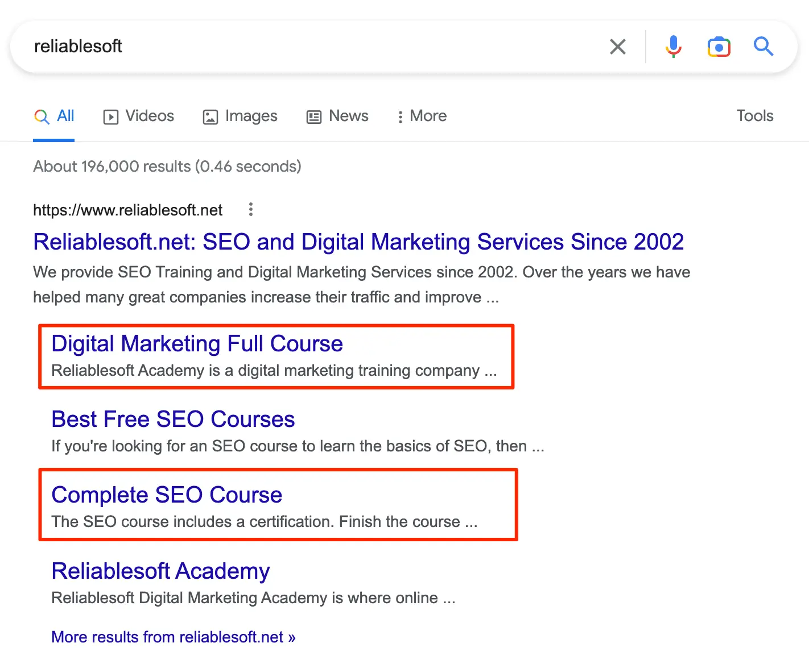Open three-dot menu beside reliablesoft.net URL
809x672 pixels.
(x=250, y=210)
